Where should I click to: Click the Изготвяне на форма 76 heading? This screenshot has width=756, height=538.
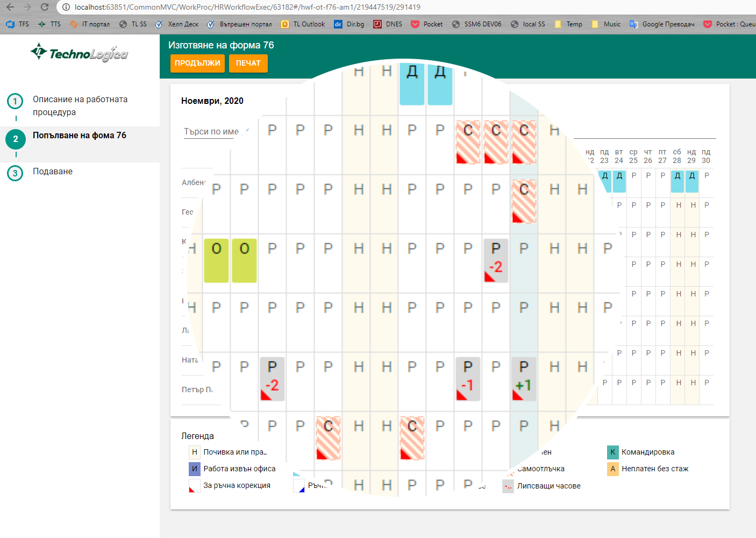point(221,45)
